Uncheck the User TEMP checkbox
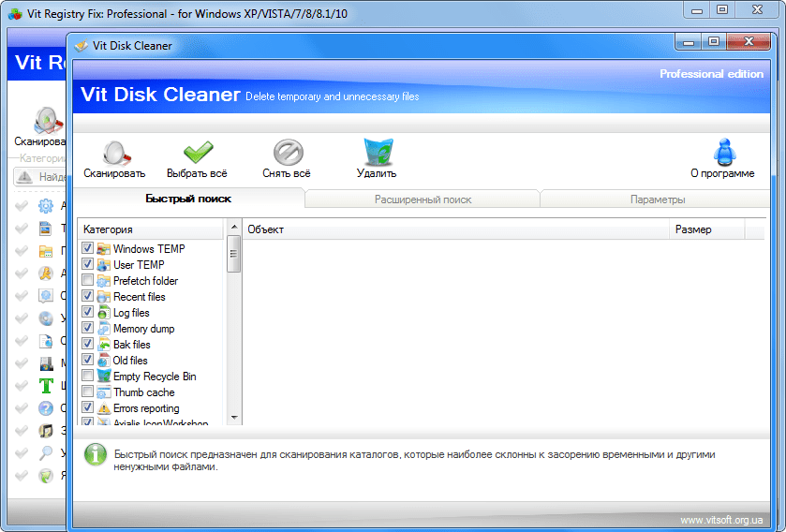The image size is (786, 532). pos(88,264)
